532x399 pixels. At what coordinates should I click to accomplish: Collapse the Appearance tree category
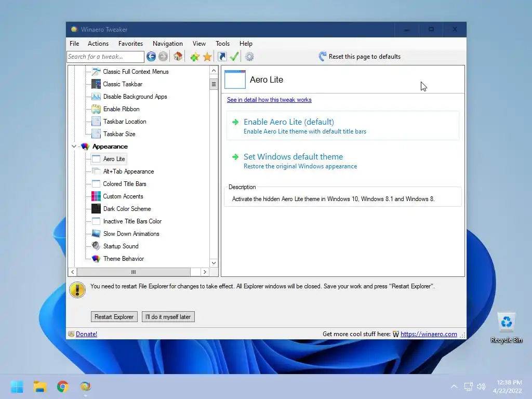point(74,147)
